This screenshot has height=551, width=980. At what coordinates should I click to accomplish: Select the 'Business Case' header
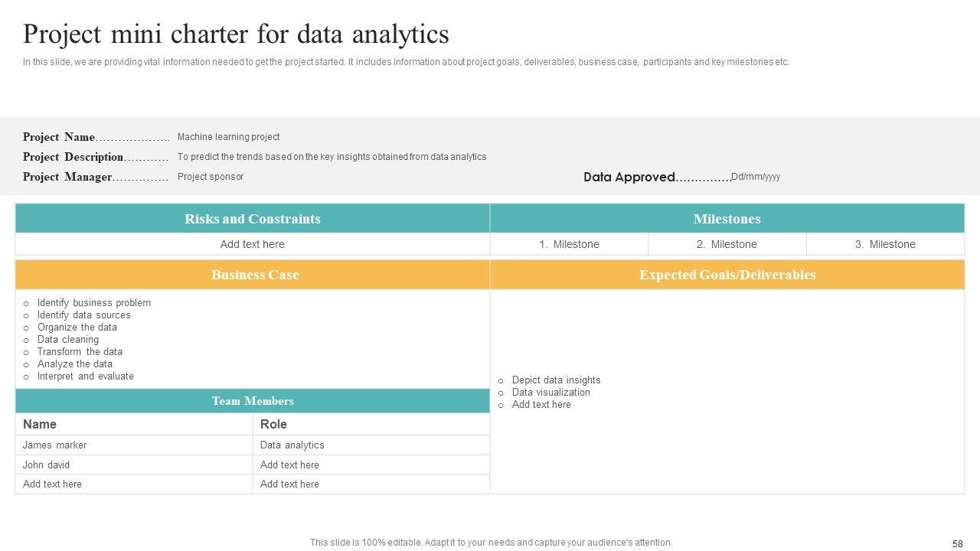[x=255, y=275]
